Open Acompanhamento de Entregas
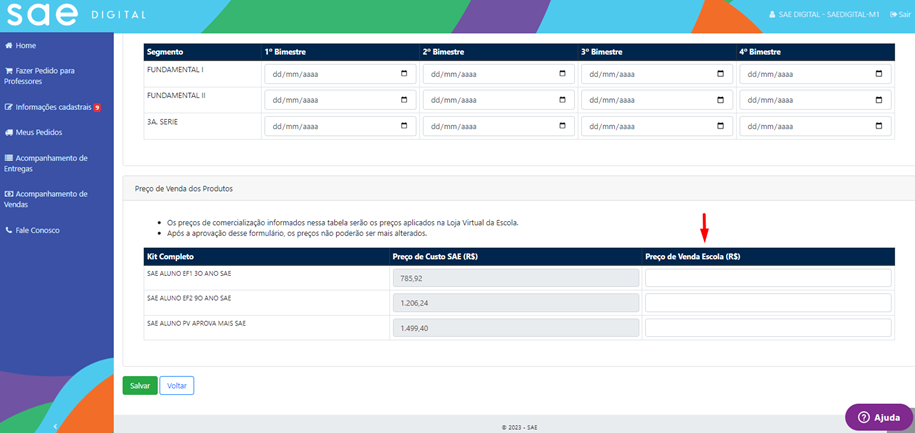The image size is (915, 433). pos(46,163)
